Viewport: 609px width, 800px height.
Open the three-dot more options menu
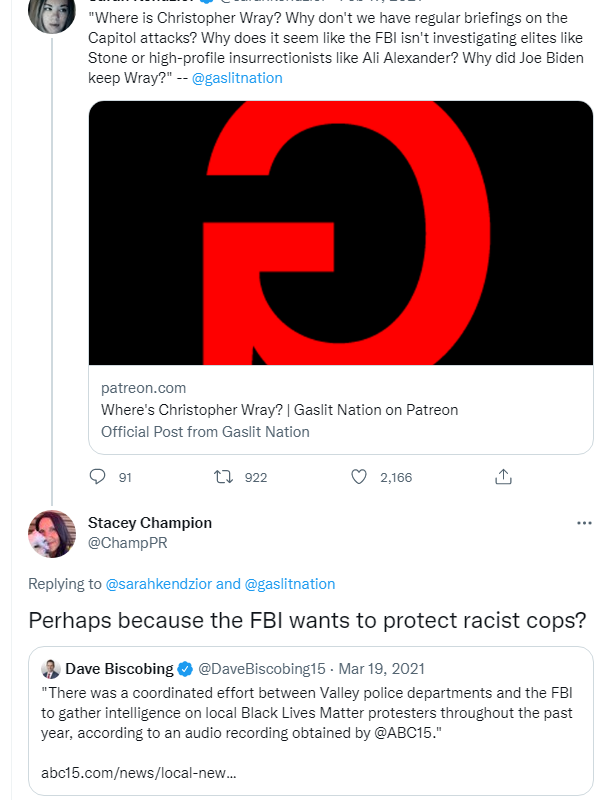(584, 523)
